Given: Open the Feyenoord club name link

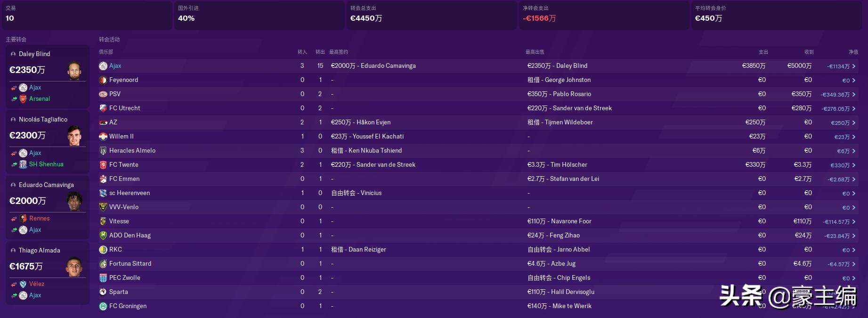Looking at the screenshot, I should pyautogui.click(x=124, y=80).
